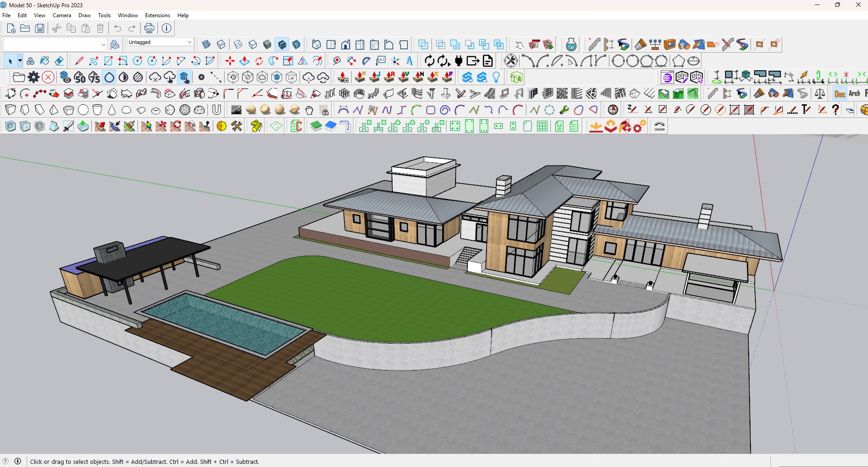Image resolution: width=868 pixels, height=467 pixels.
Task: Select the sphere primitive shape icon
Action: pos(83,110)
